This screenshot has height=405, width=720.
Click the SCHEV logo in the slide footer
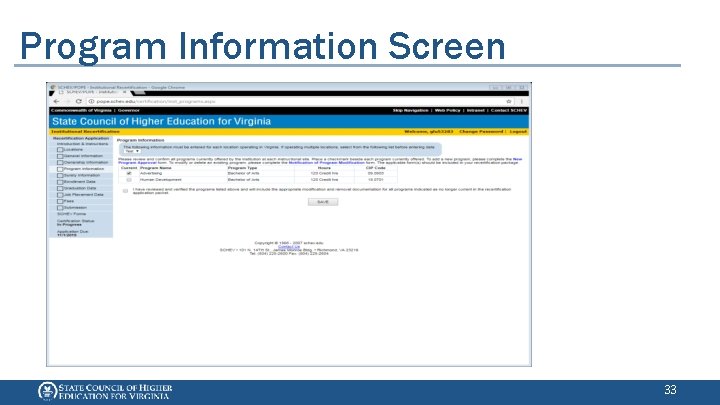tap(105, 391)
